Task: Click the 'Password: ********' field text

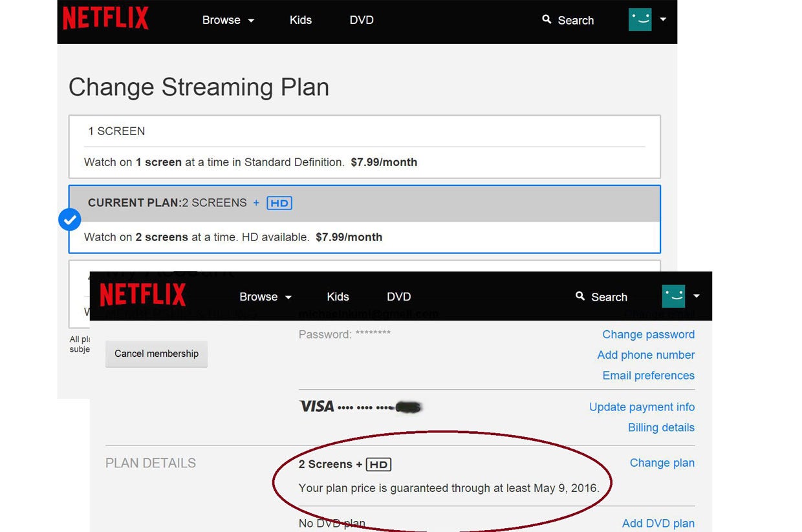Action: [x=345, y=334]
